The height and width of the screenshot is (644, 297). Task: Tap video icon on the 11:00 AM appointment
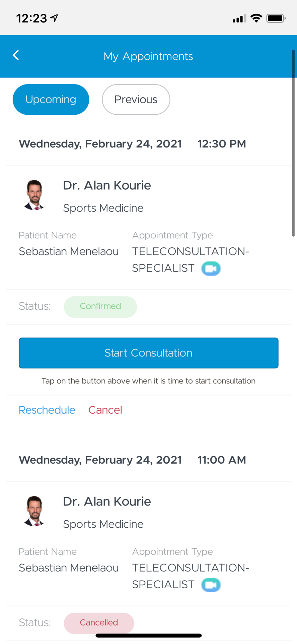point(211,585)
